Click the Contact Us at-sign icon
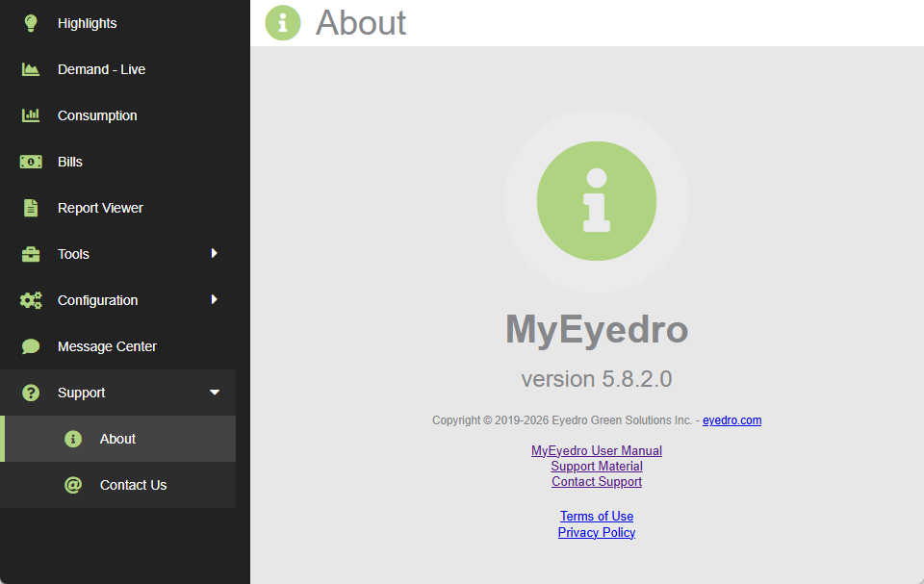The width and height of the screenshot is (924, 584). pyautogui.click(x=73, y=485)
